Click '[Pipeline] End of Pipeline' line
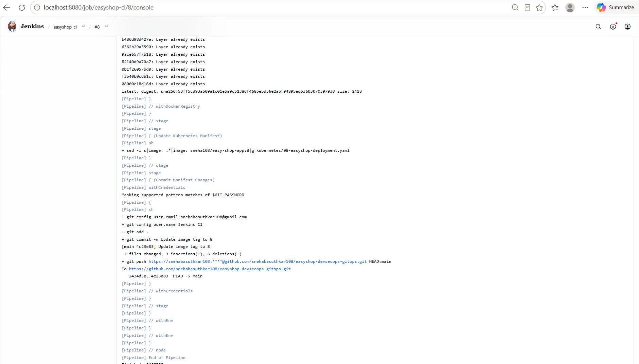639x364 pixels. (x=154, y=358)
